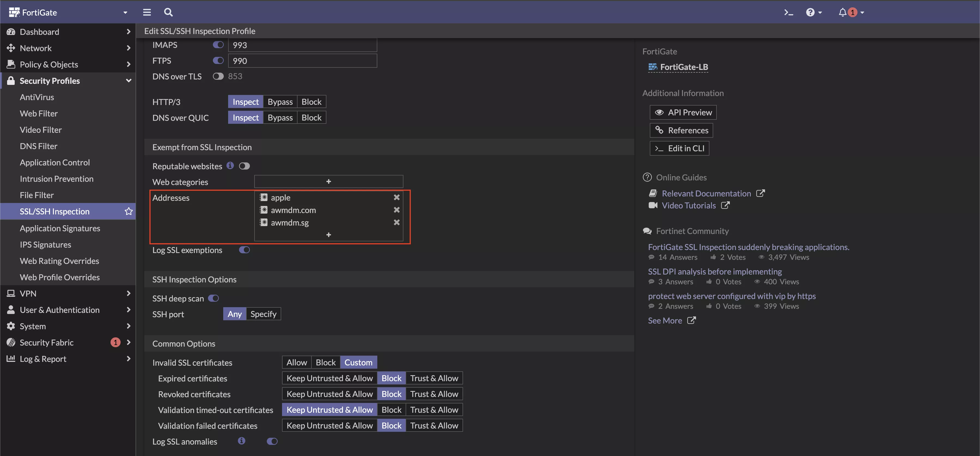Open Relevant Documentation link
Screen dimensions: 980x456
[706, 193]
